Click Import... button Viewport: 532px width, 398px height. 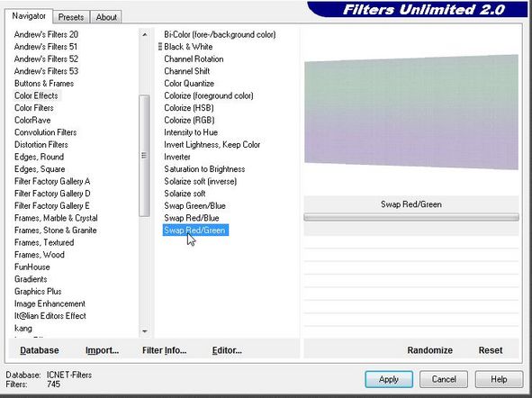pyautogui.click(x=102, y=350)
